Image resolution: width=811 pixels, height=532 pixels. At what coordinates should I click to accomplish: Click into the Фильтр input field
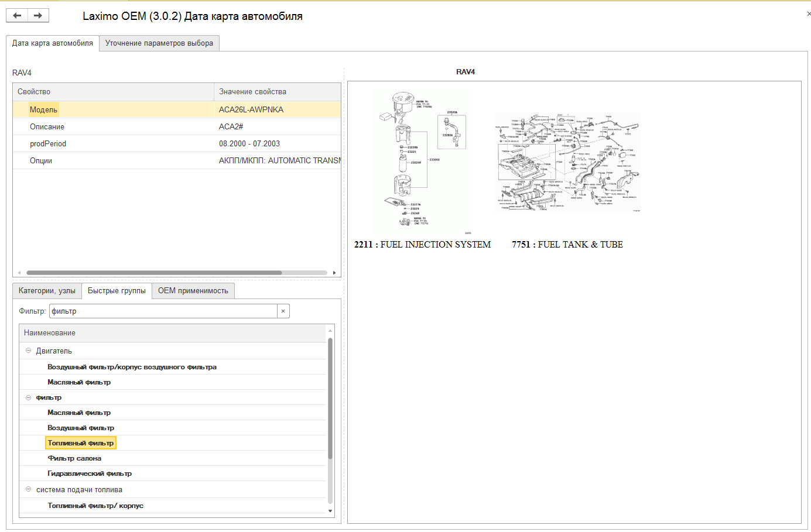163,311
